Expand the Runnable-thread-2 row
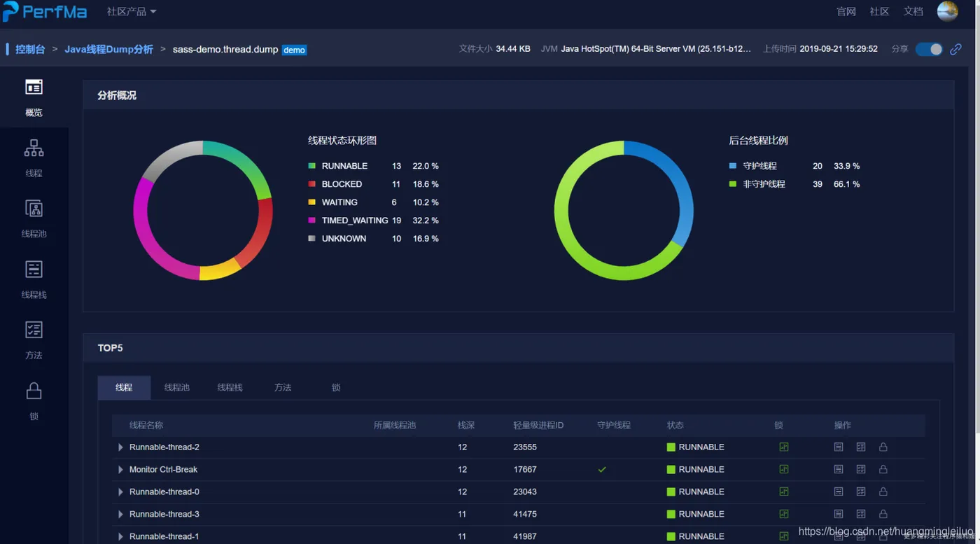980x544 pixels. pos(120,447)
